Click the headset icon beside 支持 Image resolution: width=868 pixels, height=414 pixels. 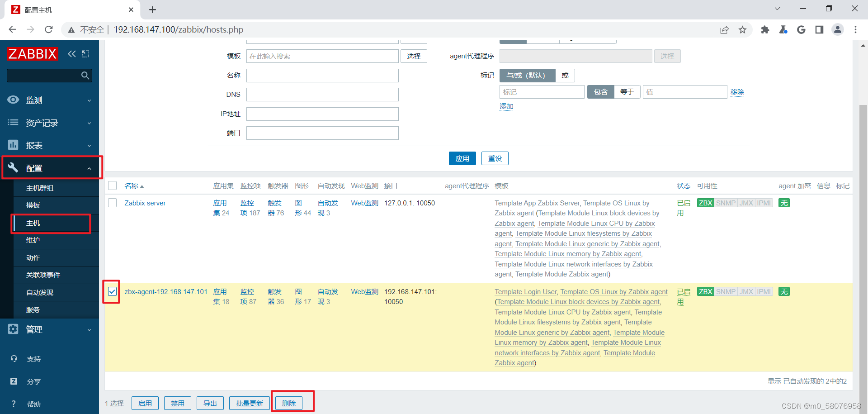(14, 359)
